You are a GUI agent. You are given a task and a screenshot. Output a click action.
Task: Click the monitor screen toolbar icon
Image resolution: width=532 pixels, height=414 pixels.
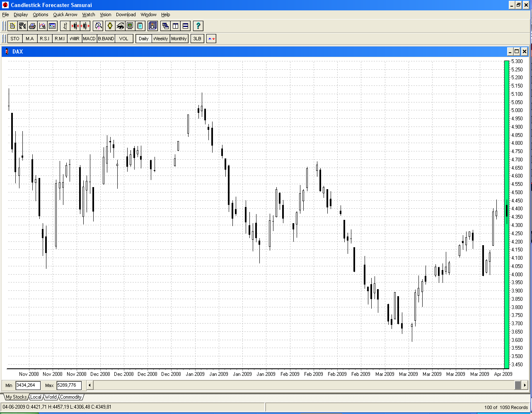(129, 26)
